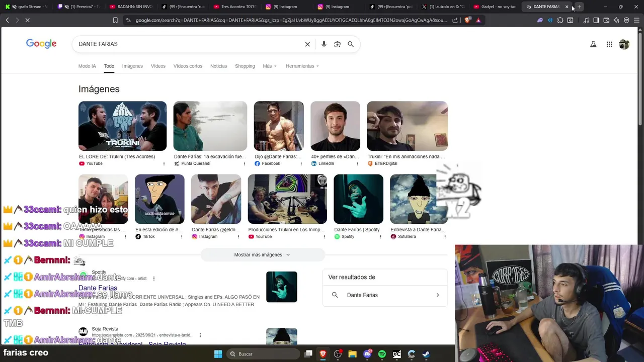This screenshot has width=644, height=362.
Task: Open File Explorer from the taskbar
Action: click(353, 354)
